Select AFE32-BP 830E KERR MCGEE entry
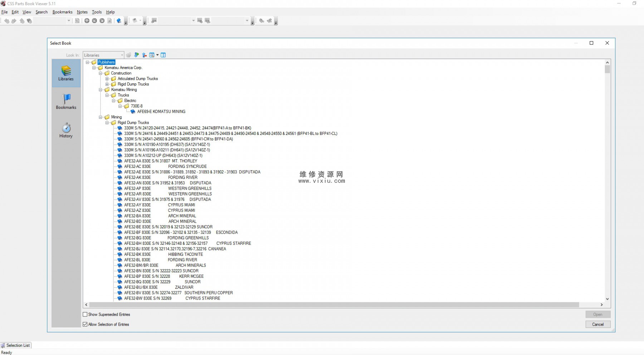This screenshot has width=644, height=355. (164, 277)
